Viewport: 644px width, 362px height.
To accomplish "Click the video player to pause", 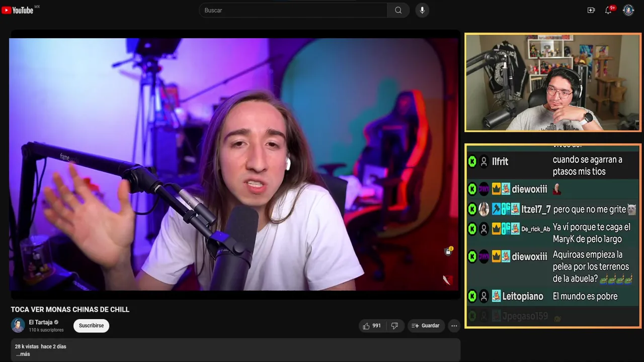I will [234, 164].
